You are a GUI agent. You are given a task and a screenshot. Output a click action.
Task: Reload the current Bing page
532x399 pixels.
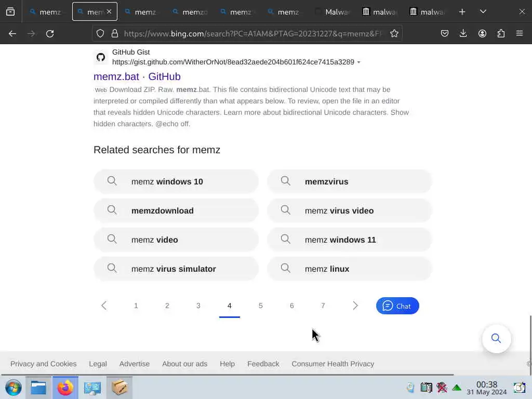(x=50, y=34)
